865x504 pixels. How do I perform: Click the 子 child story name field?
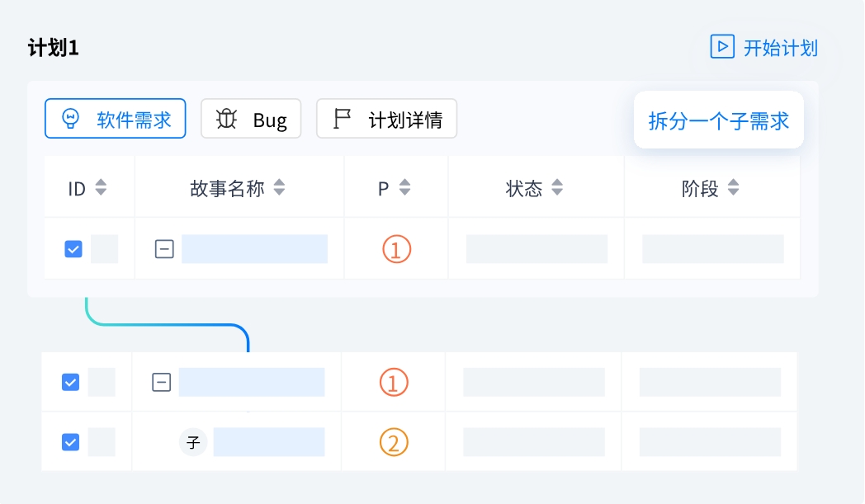(269, 442)
